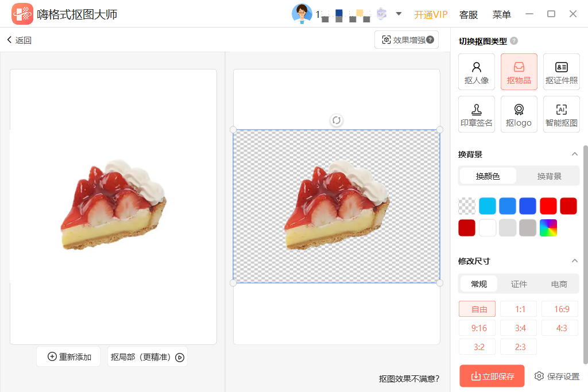Select the 抠物品 object cutout tool
This screenshot has width=588, height=392.
[519, 71]
